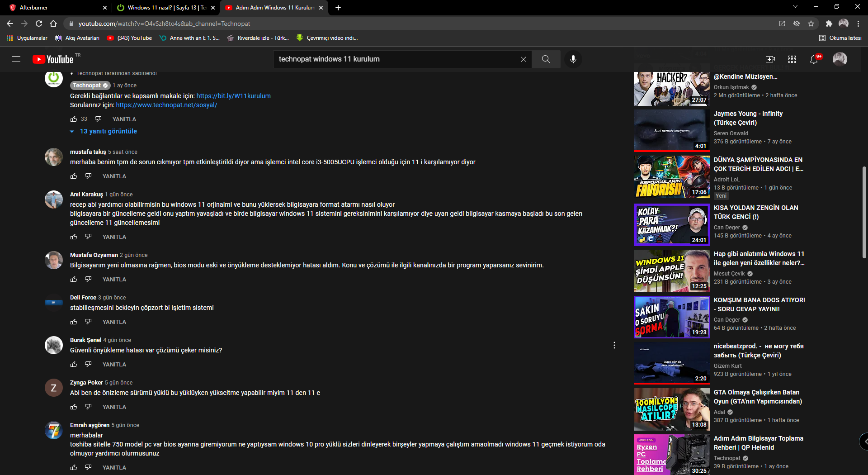Open the Jaymes Young Infinity video thumbnail
This screenshot has height=475, width=868.
click(x=672, y=130)
